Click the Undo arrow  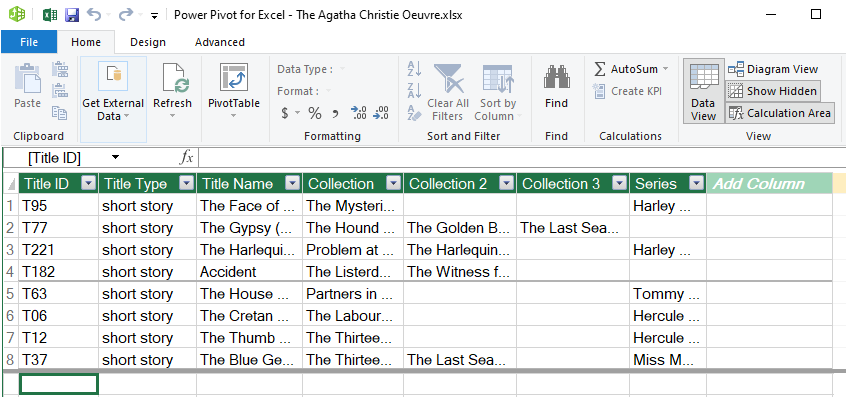(94, 15)
